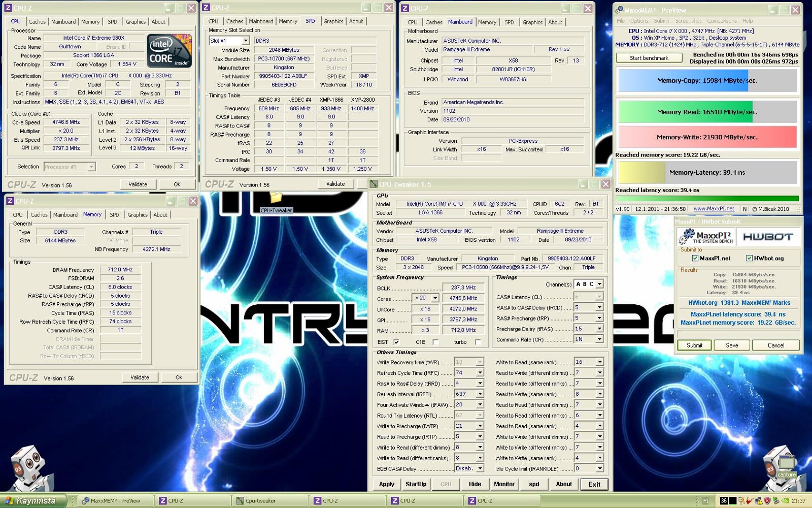Click the Submit button in HWbot Submit window
The image size is (812, 508).
[x=694, y=345]
